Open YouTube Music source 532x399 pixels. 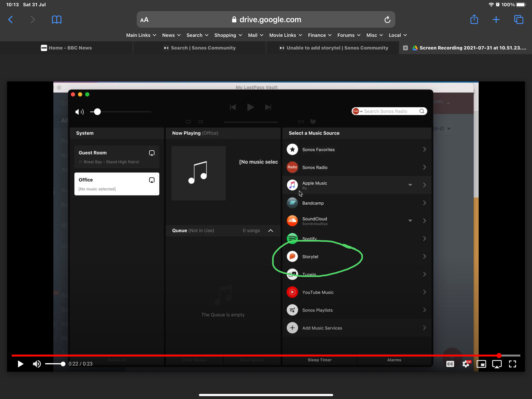point(357,292)
